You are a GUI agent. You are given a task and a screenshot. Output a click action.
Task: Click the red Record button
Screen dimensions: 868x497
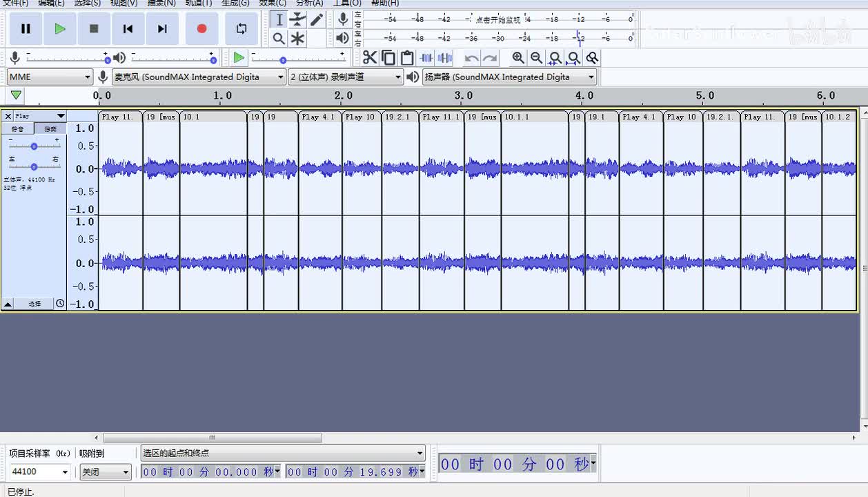pos(201,29)
